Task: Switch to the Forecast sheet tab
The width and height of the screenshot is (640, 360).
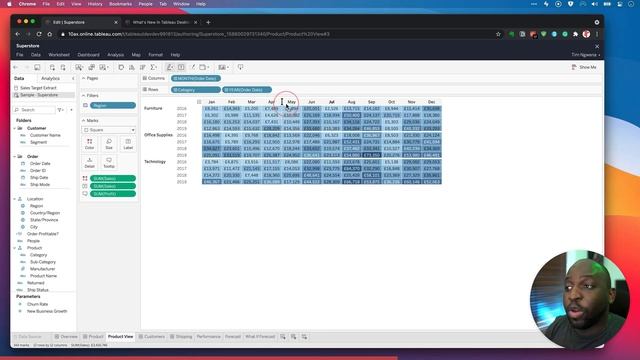Action: click(x=233, y=337)
